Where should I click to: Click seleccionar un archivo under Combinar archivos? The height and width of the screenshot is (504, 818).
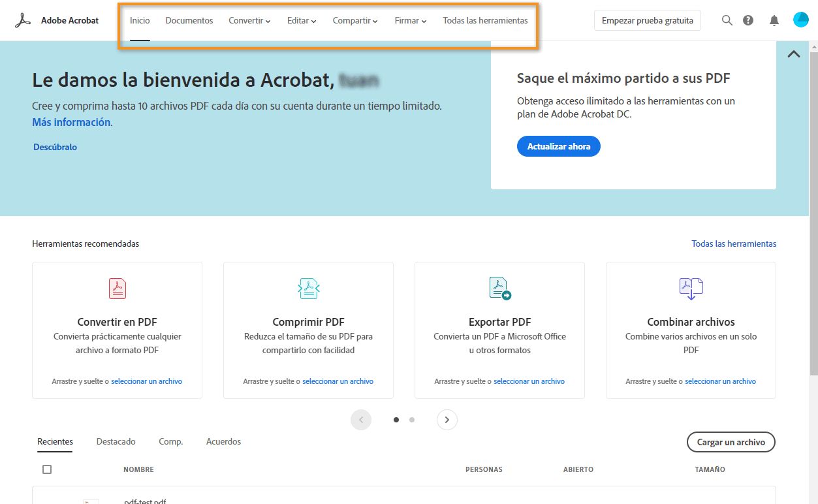720,381
